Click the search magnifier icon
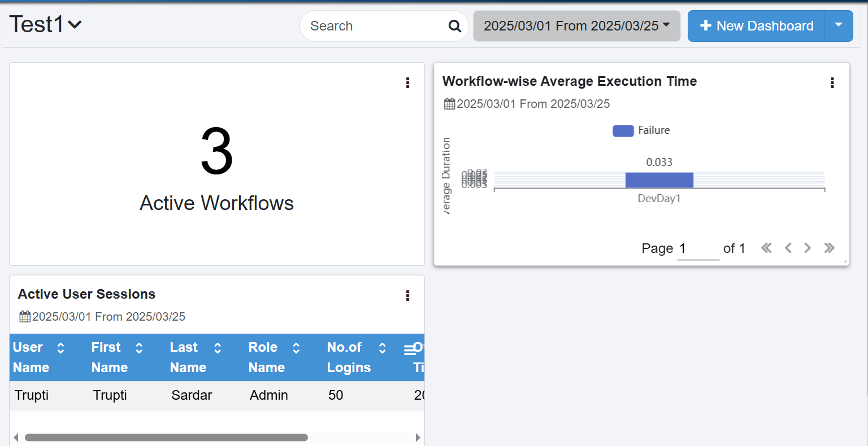This screenshot has width=868, height=446. pos(454,26)
